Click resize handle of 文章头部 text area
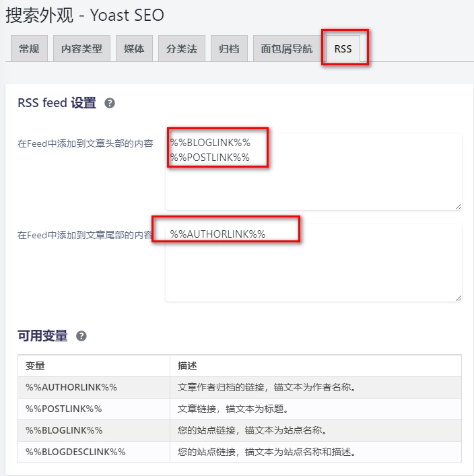This screenshot has width=474, height=476. coord(459,207)
